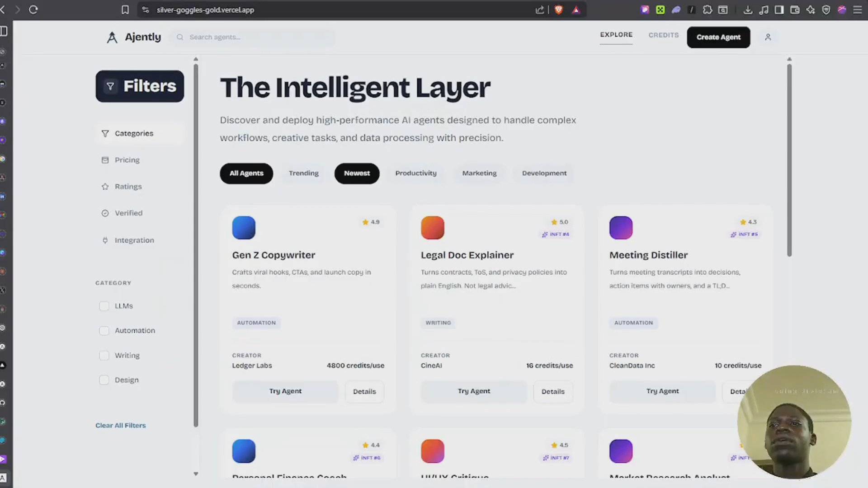The height and width of the screenshot is (488, 868).
Task: Expand the Categories filter section
Action: [x=140, y=133]
